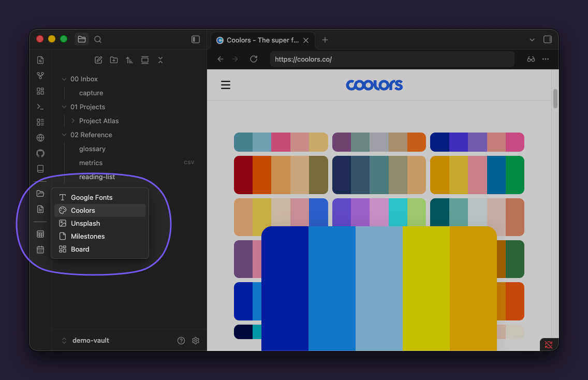This screenshot has width=588, height=380.
Task: Open quick switcher ribbon icon
Action: pyautogui.click(x=40, y=60)
